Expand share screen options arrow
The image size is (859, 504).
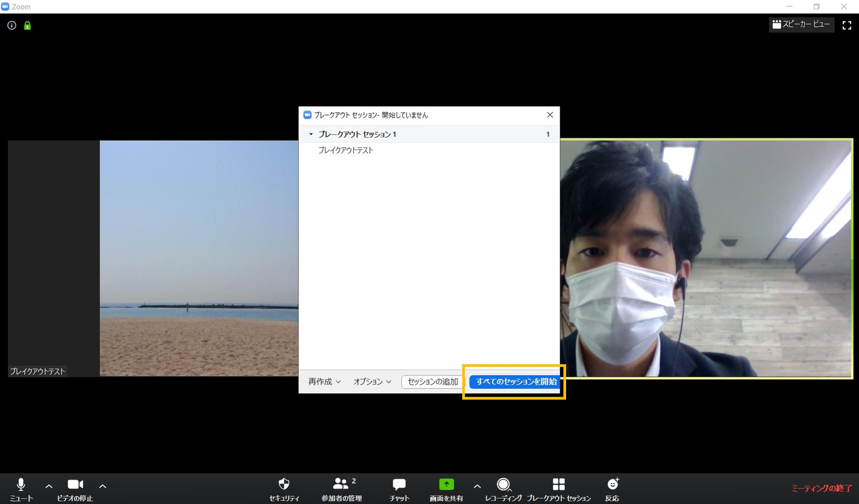pos(477,486)
